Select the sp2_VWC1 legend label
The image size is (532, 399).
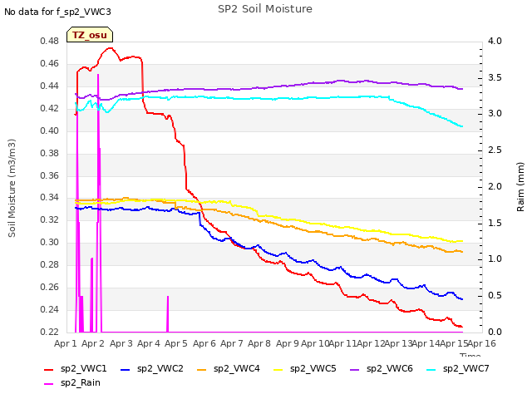point(83,369)
